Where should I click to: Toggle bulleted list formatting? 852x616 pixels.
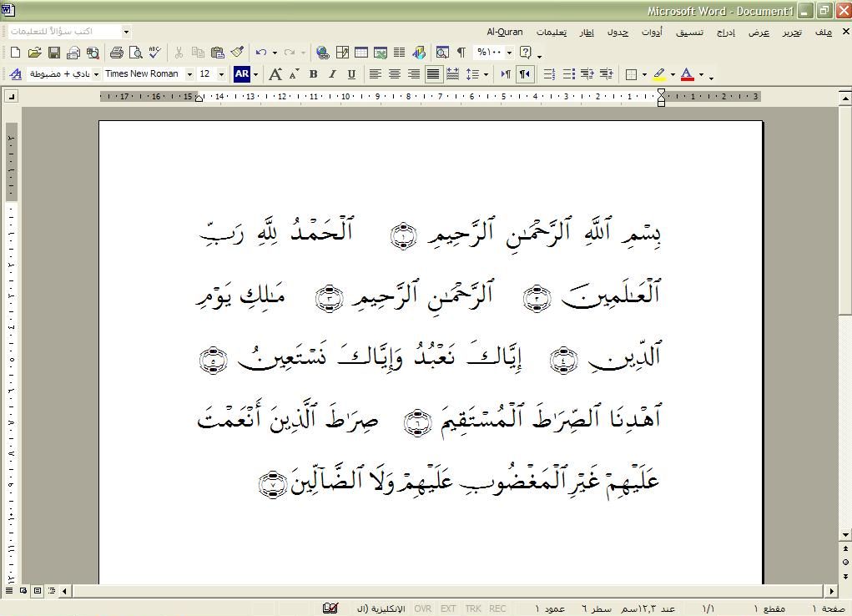(x=568, y=74)
